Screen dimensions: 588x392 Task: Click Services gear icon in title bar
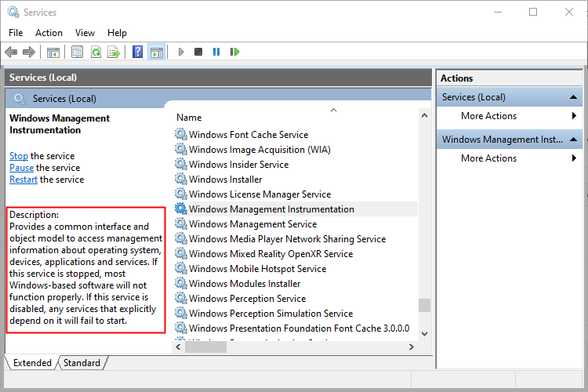(13, 12)
